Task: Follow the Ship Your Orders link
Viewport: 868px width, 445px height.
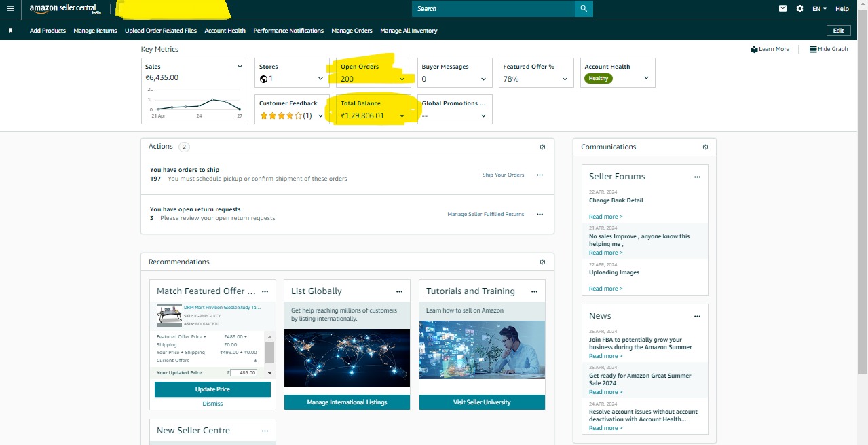Action: point(503,175)
